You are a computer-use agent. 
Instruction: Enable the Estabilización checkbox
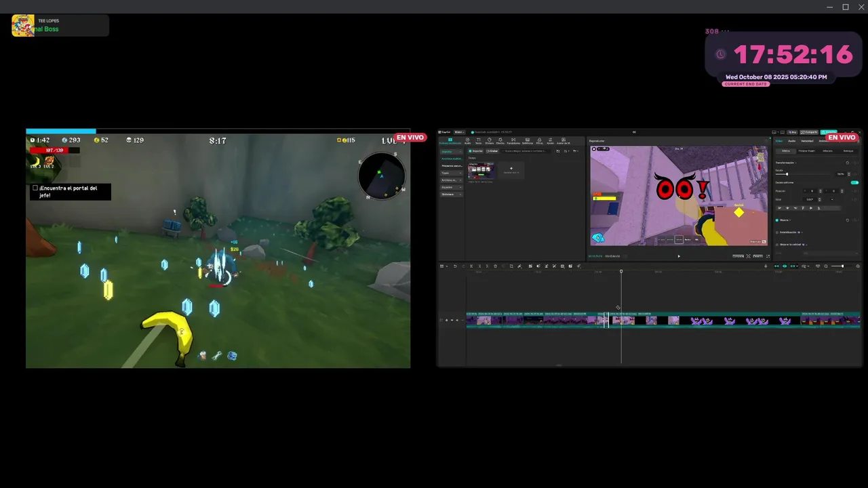(777, 232)
